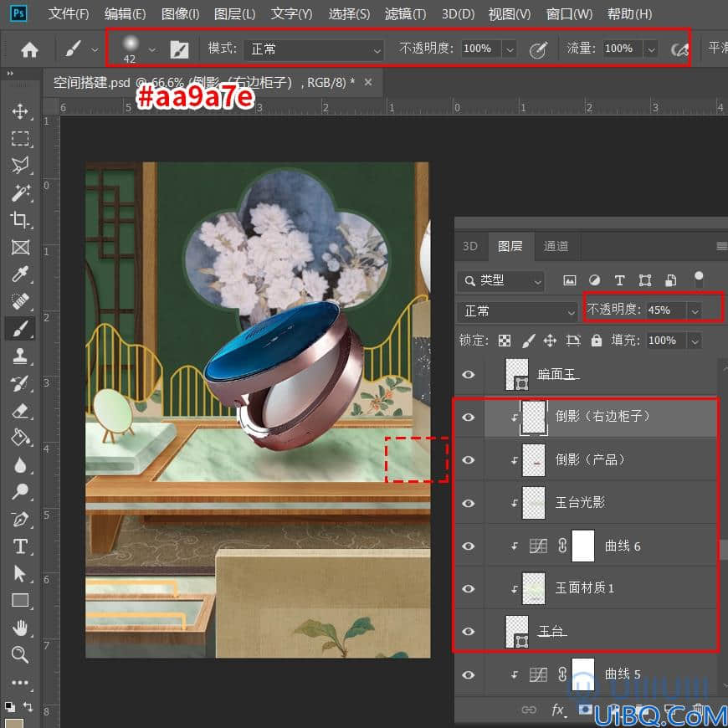Lock image pixels brush icon

click(528, 341)
